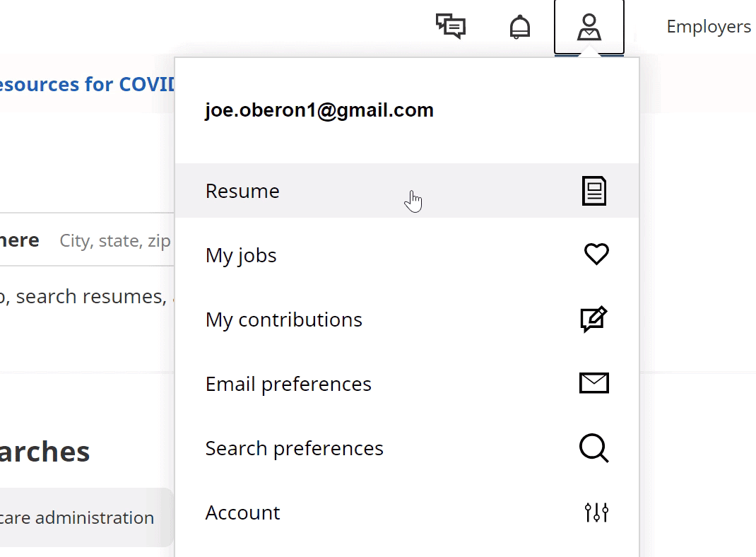Click the sliders icon next to Account
Screen dimensions: 756x557
click(596, 512)
